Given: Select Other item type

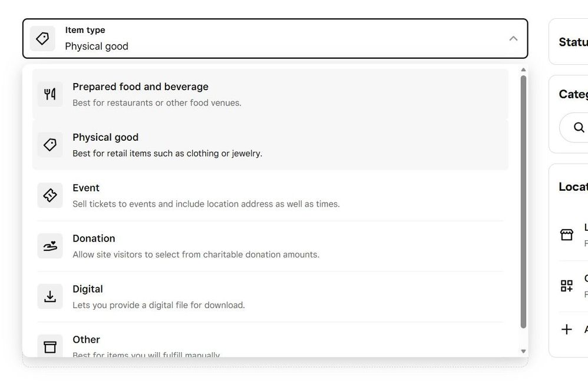Looking at the screenshot, I should tap(270, 344).
